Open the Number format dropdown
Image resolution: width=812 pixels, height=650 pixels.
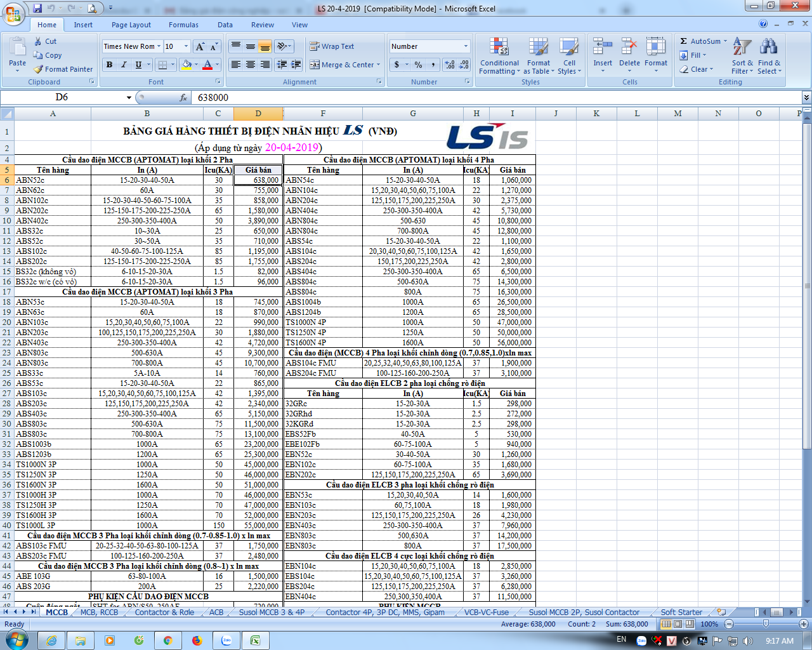click(x=466, y=46)
